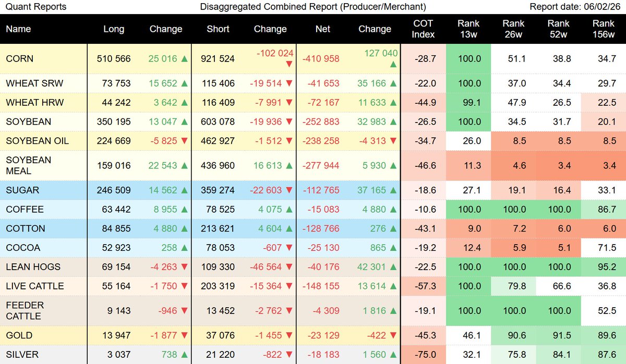Select the LIVE CATTLE row name
The height and width of the screenshot is (364, 626).
click(34, 287)
